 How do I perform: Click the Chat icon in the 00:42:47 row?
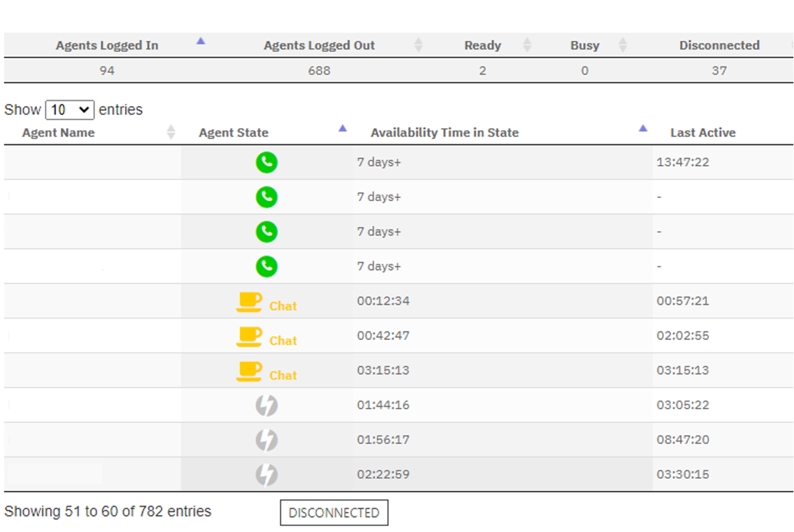[250, 337]
